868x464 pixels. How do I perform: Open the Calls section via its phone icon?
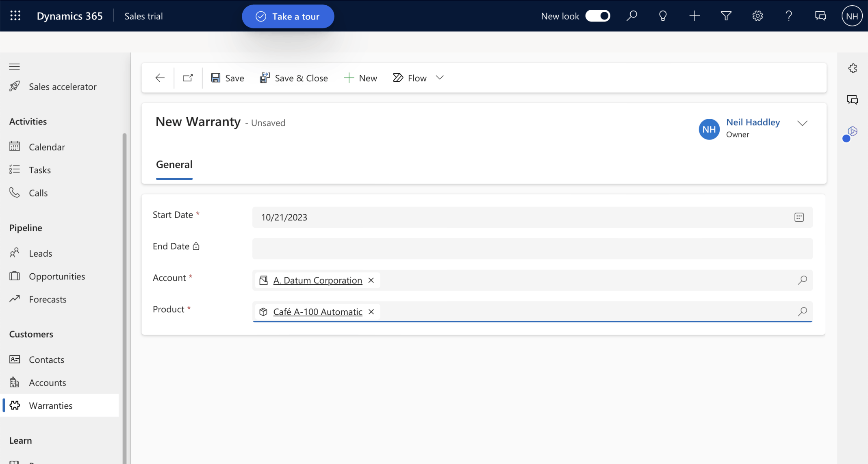coord(15,192)
